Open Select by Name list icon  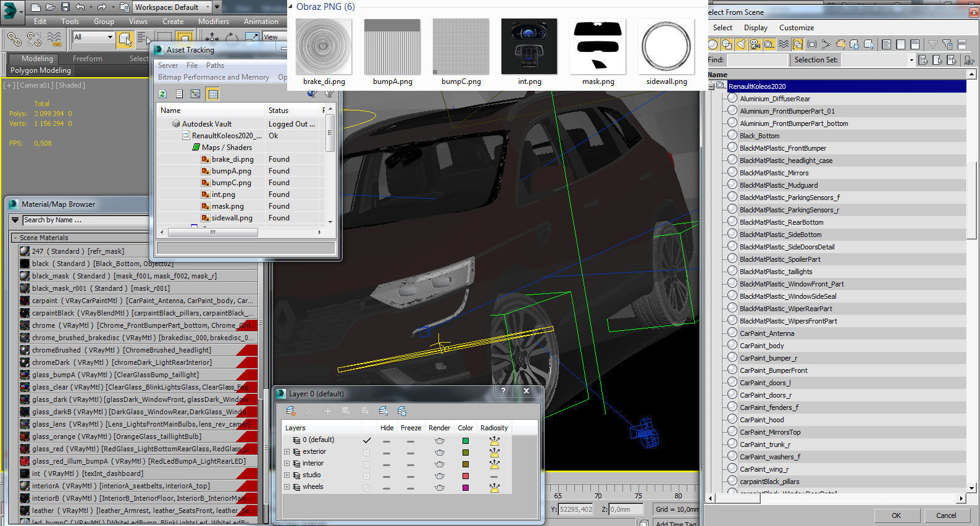(x=143, y=39)
